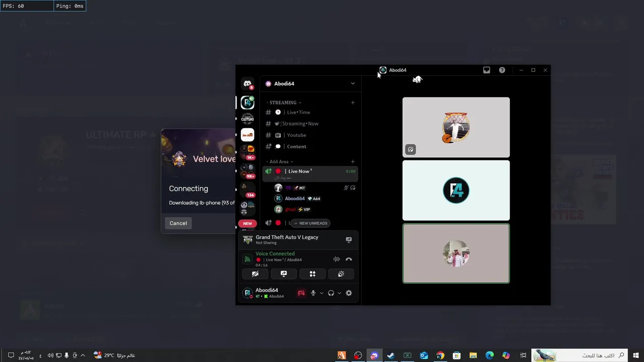Image resolution: width=644 pixels, height=362 pixels.
Task: Click the Windows Start button
Action: 636,355
